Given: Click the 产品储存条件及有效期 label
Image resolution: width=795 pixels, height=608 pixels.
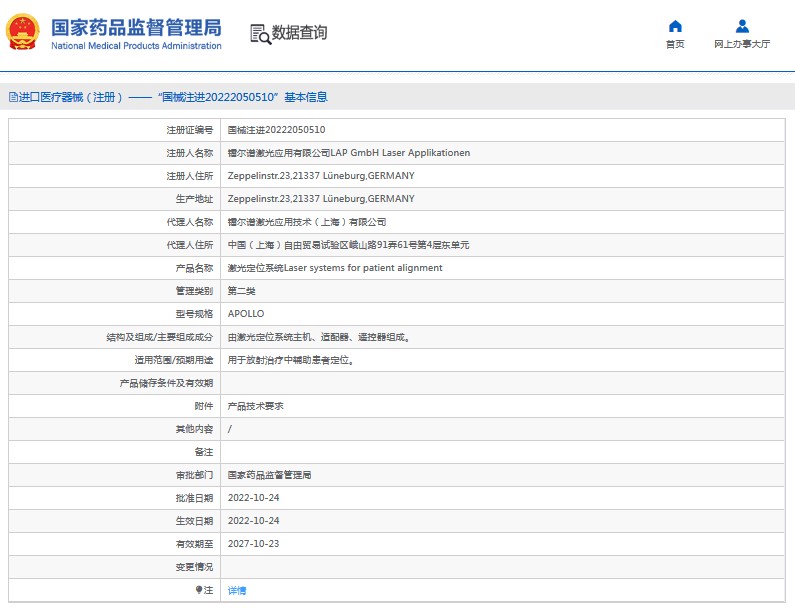Looking at the screenshot, I should (166, 383).
